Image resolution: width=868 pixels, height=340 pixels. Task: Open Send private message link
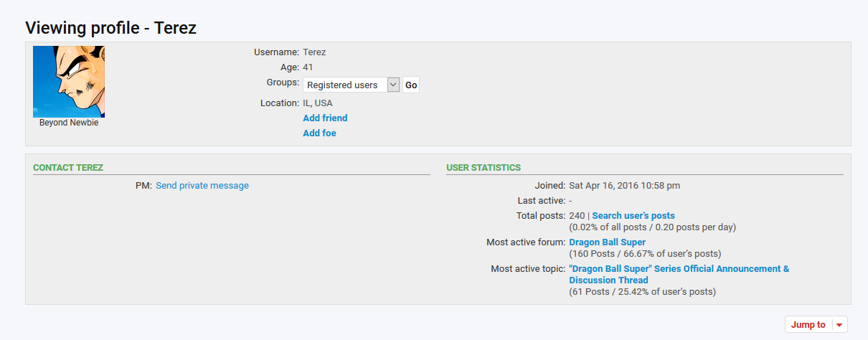coord(202,186)
